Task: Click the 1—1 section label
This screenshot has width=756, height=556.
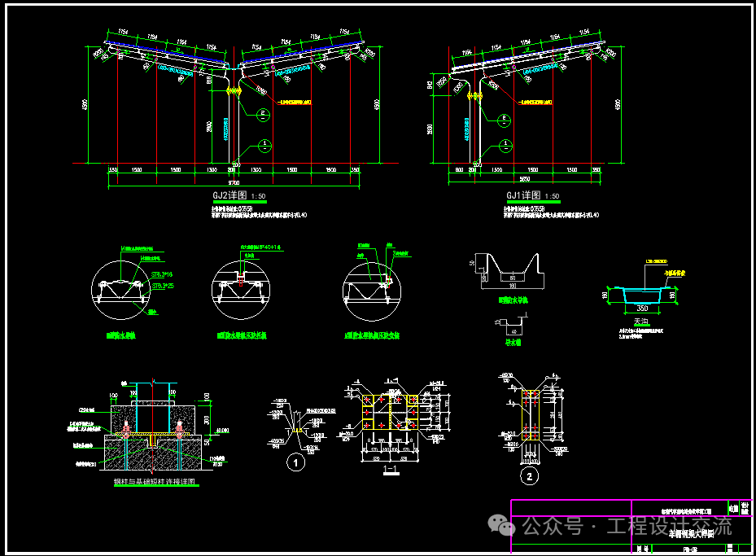Action: coord(390,471)
